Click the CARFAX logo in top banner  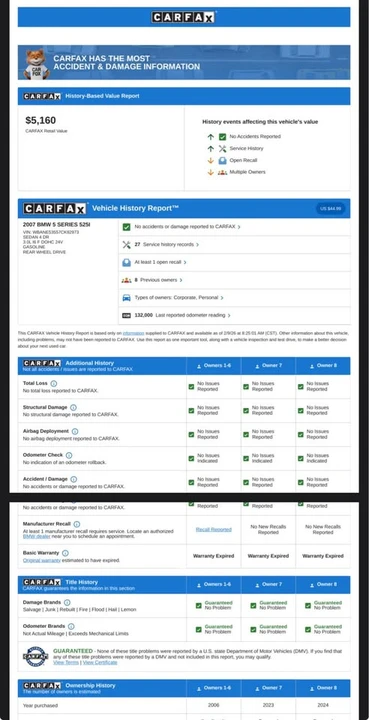(x=183, y=17)
